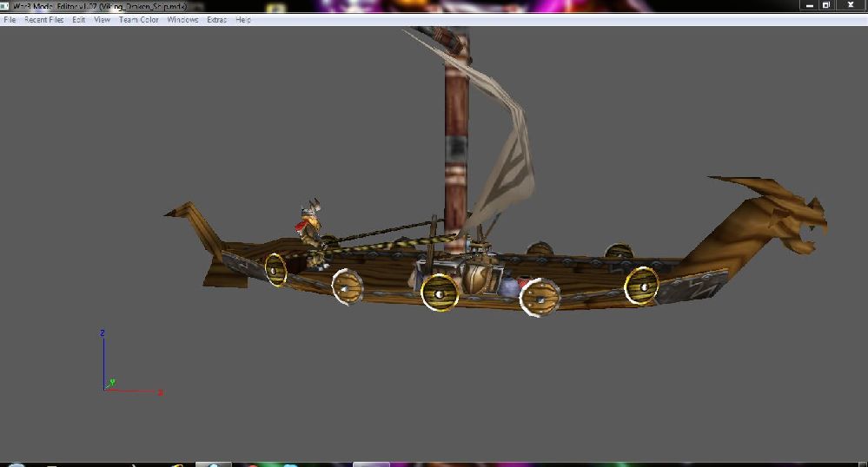Open the Extras menu
This screenshot has height=467, width=868.
(216, 19)
